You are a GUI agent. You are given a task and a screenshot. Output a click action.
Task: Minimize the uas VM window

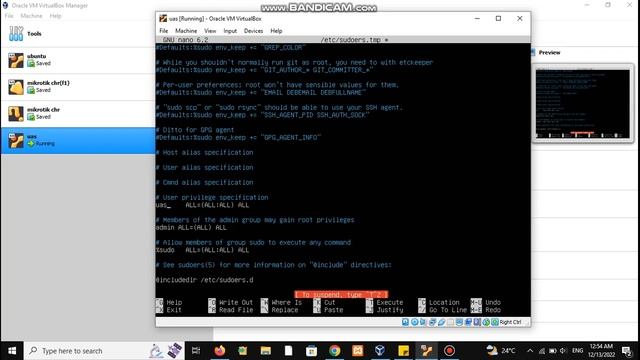[477, 18]
